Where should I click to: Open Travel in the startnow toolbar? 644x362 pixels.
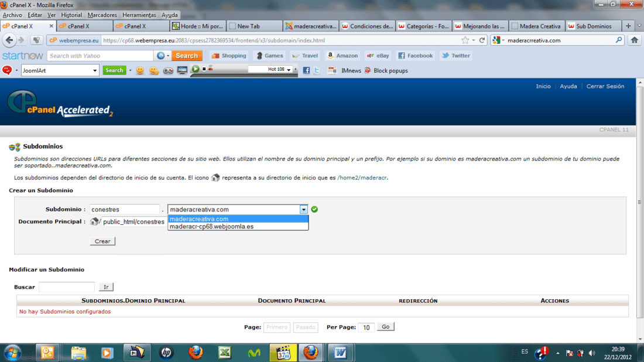click(x=305, y=56)
